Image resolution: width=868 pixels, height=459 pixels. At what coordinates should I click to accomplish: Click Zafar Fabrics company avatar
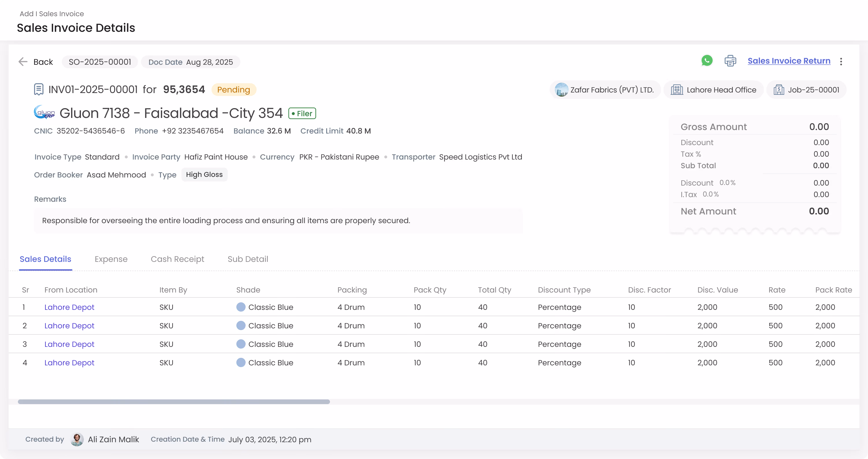561,90
